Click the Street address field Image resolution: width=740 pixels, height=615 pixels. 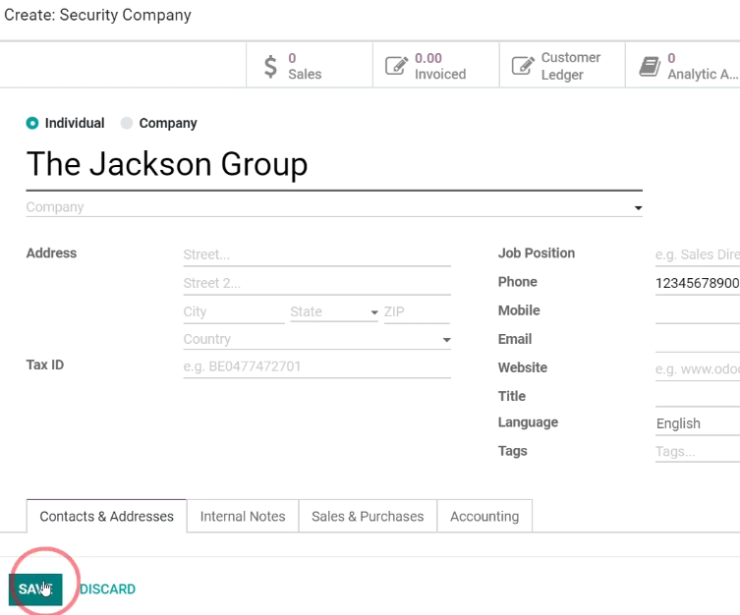click(x=317, y=255)
